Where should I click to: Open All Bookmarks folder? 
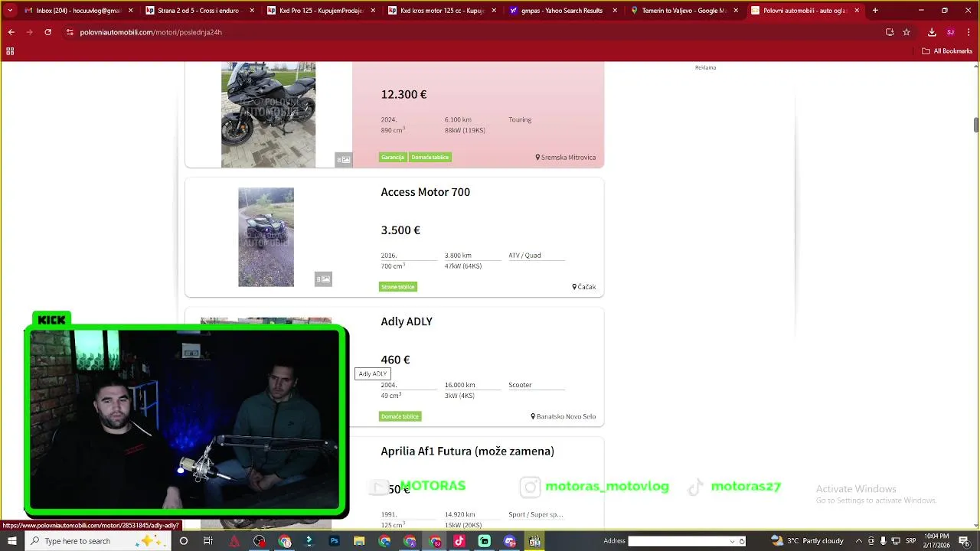[x=947, y=51]
